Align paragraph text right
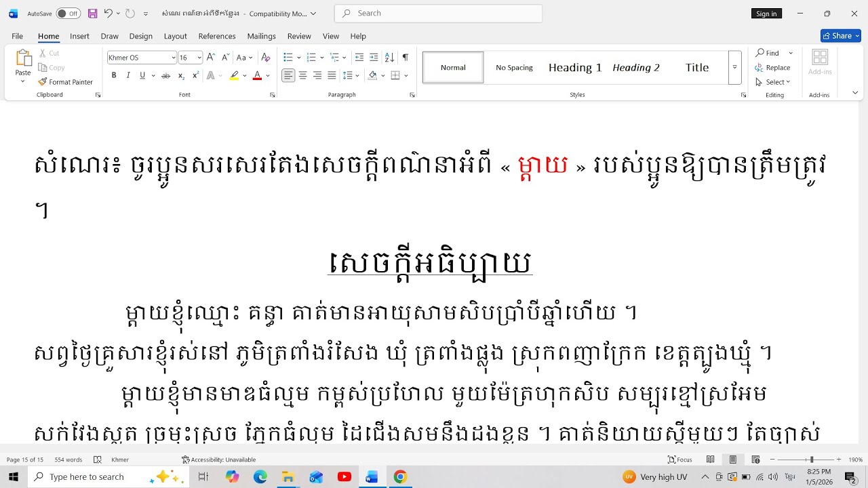Image resolution: width=868 pixels, height=488 pixels. tap(317, 75)
